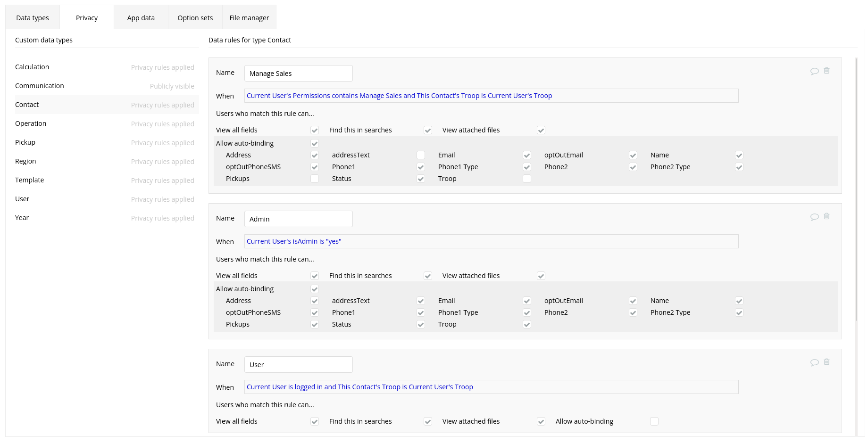Open the File manager tab
Viewport: 868px width, 443px height.
[249, 17]
